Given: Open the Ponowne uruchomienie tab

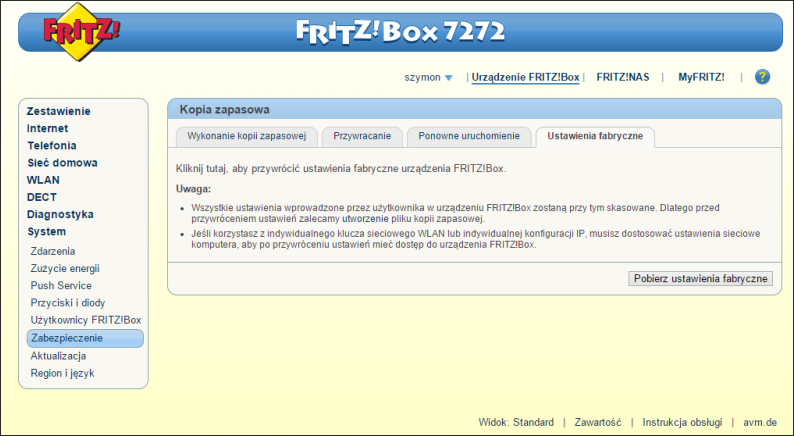Looking at the screenshot, I should tap(469, 136).
